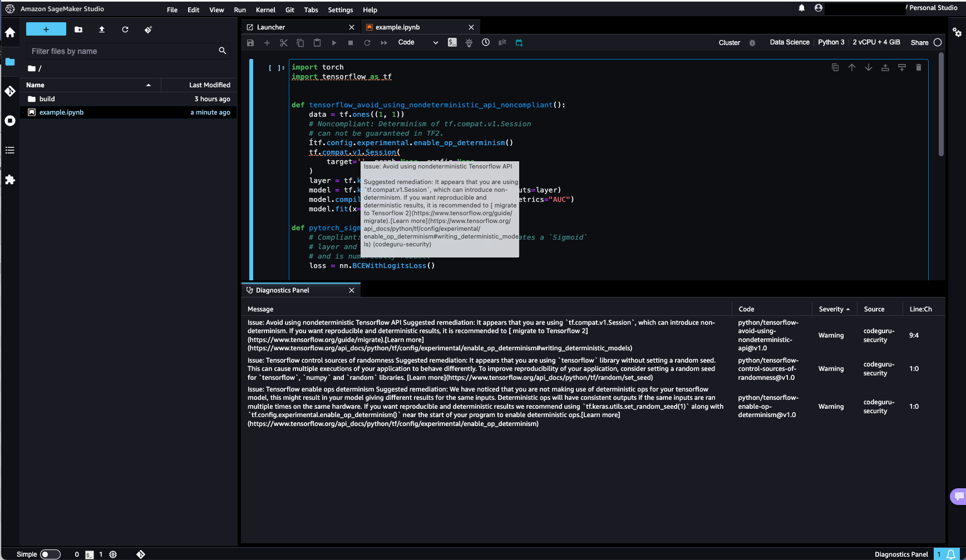The image size is (966, 560).
Task: Click the upload files icon
Action: point(102,29)
